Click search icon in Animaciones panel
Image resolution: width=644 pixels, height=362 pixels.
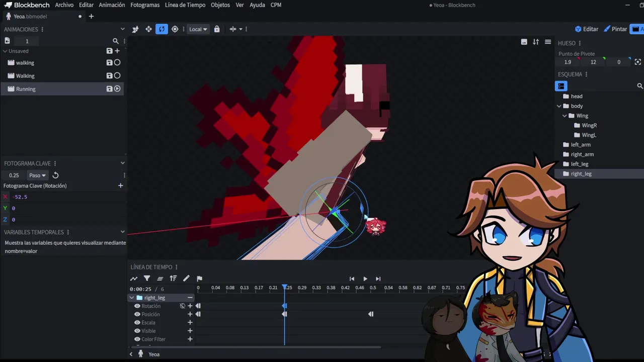click(116, 41)
